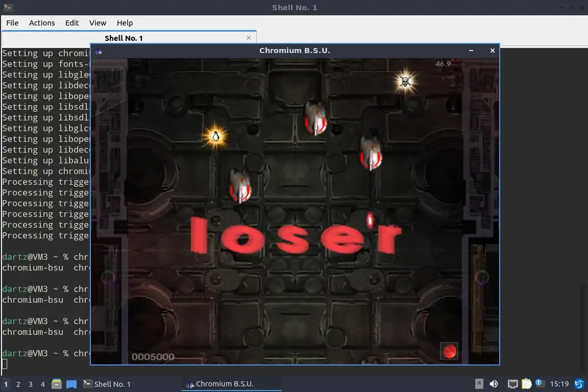Screen dimensions: 588x392
Task: Open the clipboard manager tray icon
Action: pos(527,384)
